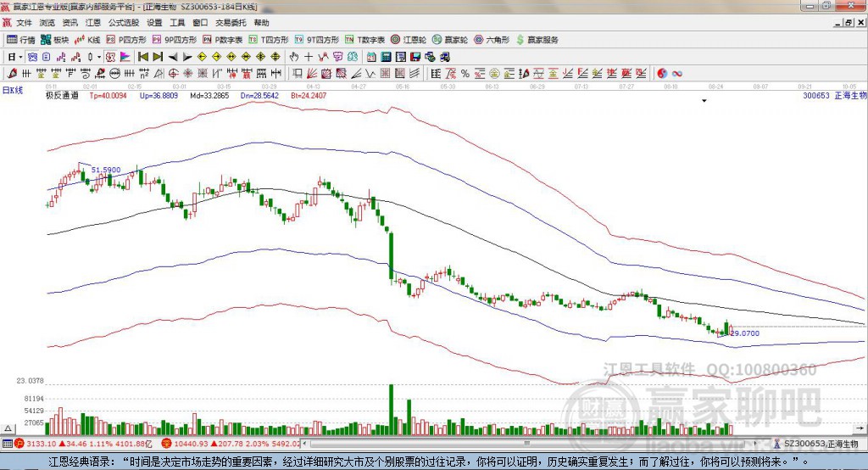The width and height of the screenshot is (868, 470).
Task: Open the 工具 menu
Action: click(x=177, y=23)
